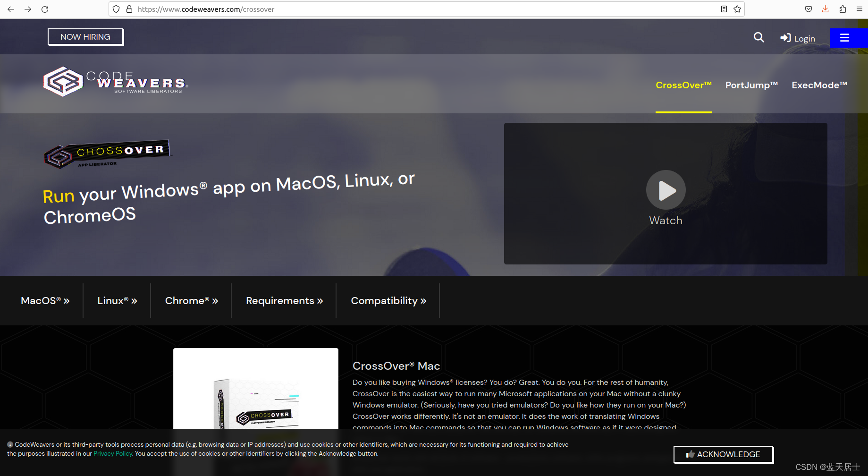Screen dimensions: 868x476
Task: Click the 'Run your Windows® app' headline
Action: [x=228, y=197]
